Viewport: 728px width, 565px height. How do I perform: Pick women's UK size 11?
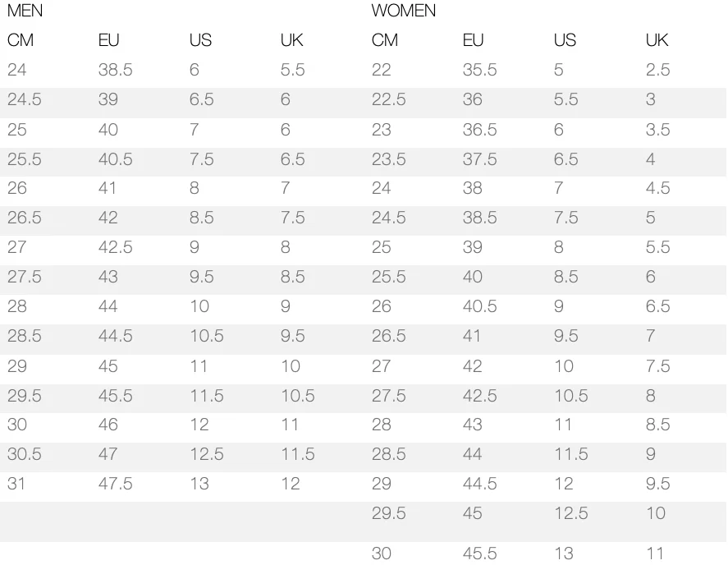654,553
